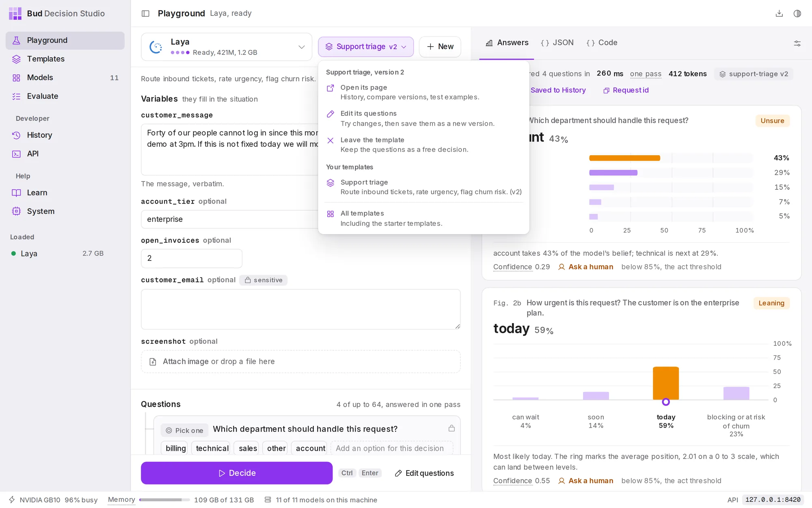The image size is (812, 508).
Task: Go to Models in the sidebar
Action: point(65,78)
